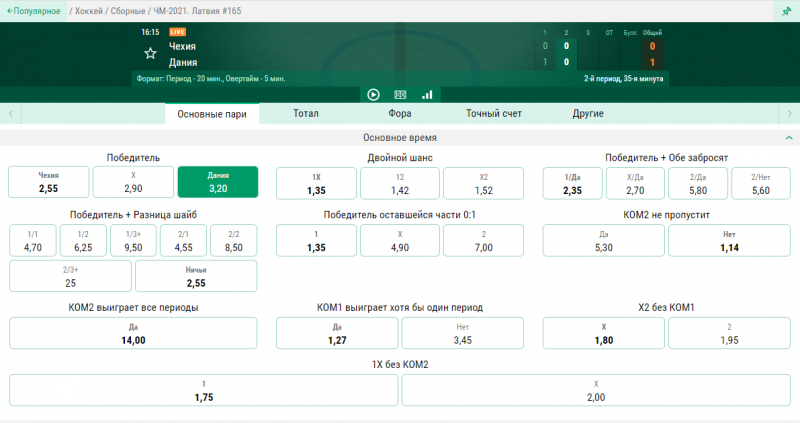Go back to Популярное
The width and height of the screenshot is (800, 423).
[34, 11]
